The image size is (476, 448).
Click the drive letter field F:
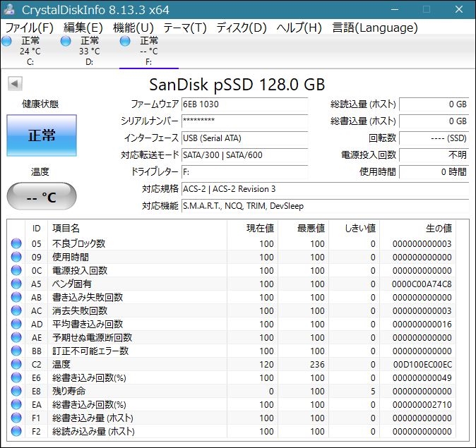[x=244, y=172]
